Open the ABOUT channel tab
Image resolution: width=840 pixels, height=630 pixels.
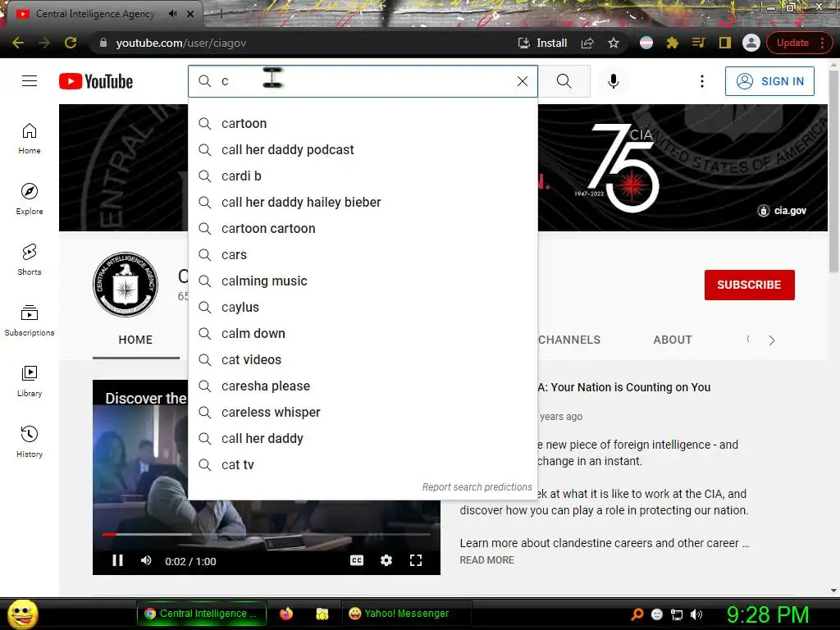(x=673, y=340)
